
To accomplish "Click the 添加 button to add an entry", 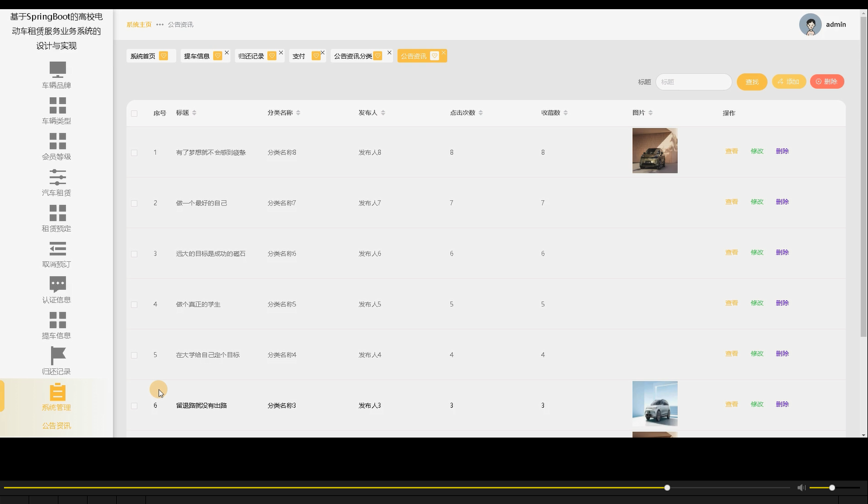I will click(788, 81).
